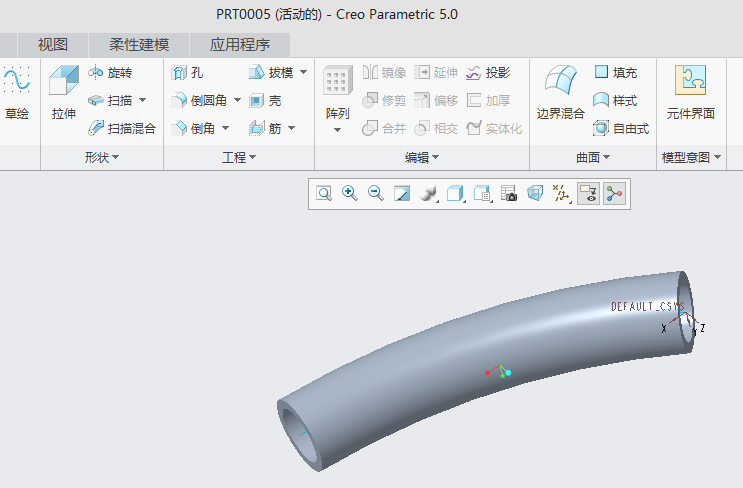Screen dimensions: 743x488
Task: Select the 草绘 (Sketch) tool
Action: (x=17, y=93)
